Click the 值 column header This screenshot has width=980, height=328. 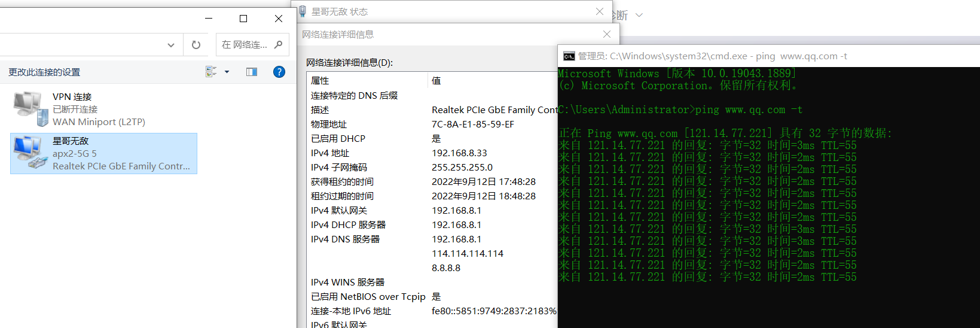(x=436, y=81)
